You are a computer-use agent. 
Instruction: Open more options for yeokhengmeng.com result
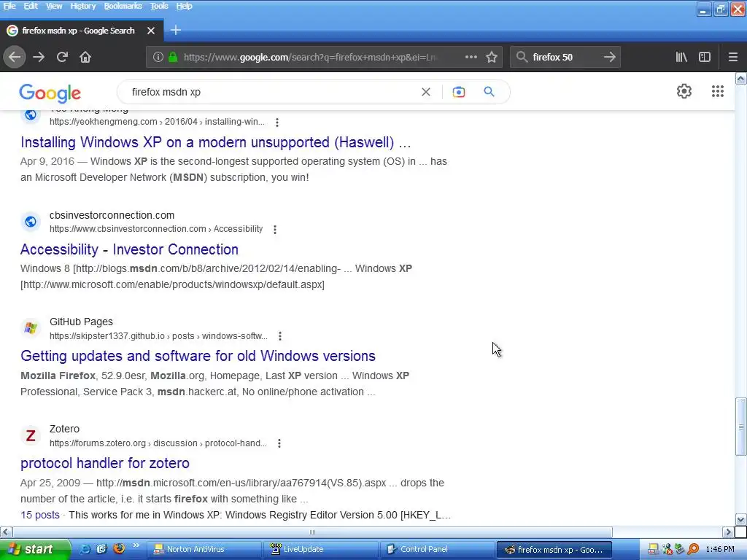[x=276, y=122]
